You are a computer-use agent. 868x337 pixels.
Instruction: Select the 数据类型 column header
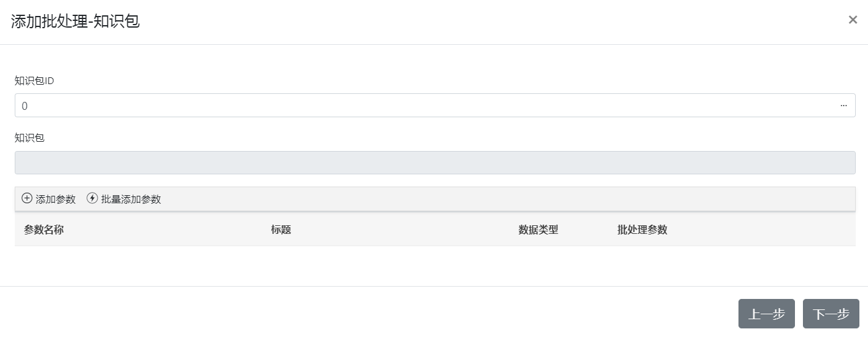(x=538, y=230)
